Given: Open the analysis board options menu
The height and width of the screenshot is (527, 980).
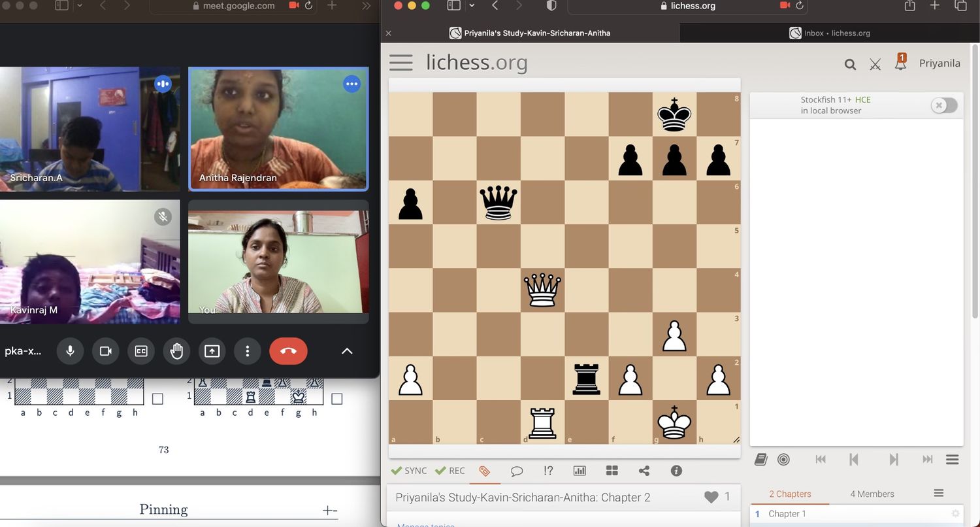Looking at the screenshot, I should 953,460.
